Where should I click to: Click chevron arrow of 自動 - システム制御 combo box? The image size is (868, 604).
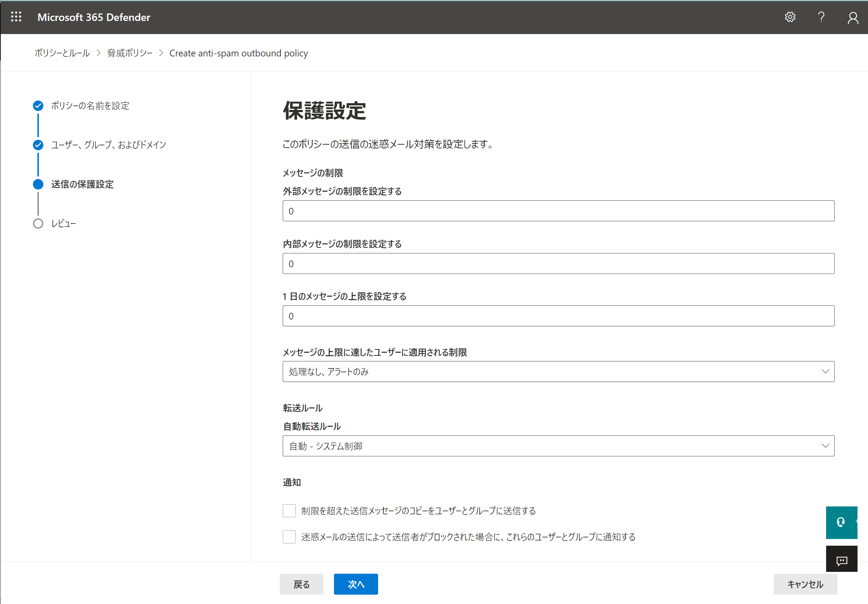click(825, 446)
